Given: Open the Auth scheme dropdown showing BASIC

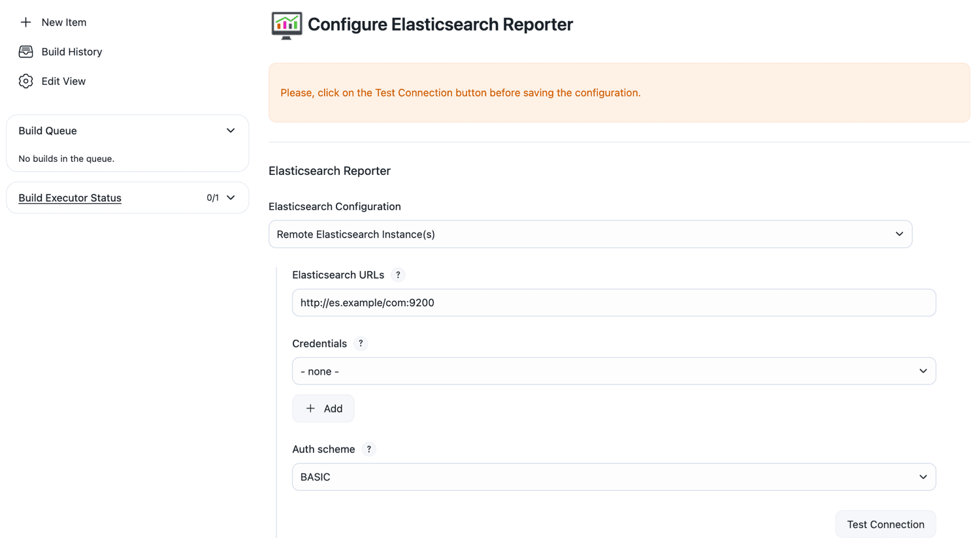Looking at the screenshot, I should [x=613, y=477].
